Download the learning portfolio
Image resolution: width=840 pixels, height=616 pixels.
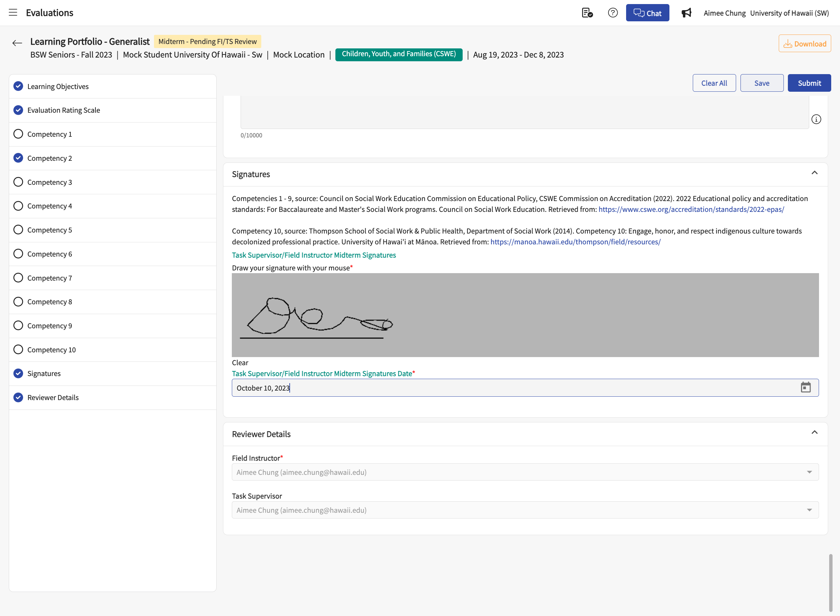804,44
